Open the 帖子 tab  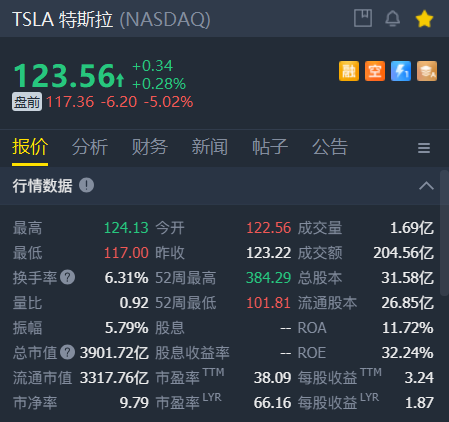point(270,147)
